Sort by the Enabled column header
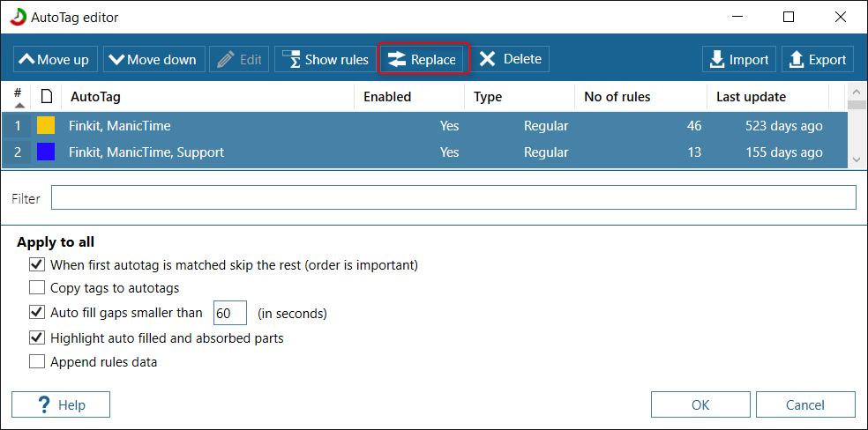The width and height of the screenshot is (868, 430). point(409,97)
